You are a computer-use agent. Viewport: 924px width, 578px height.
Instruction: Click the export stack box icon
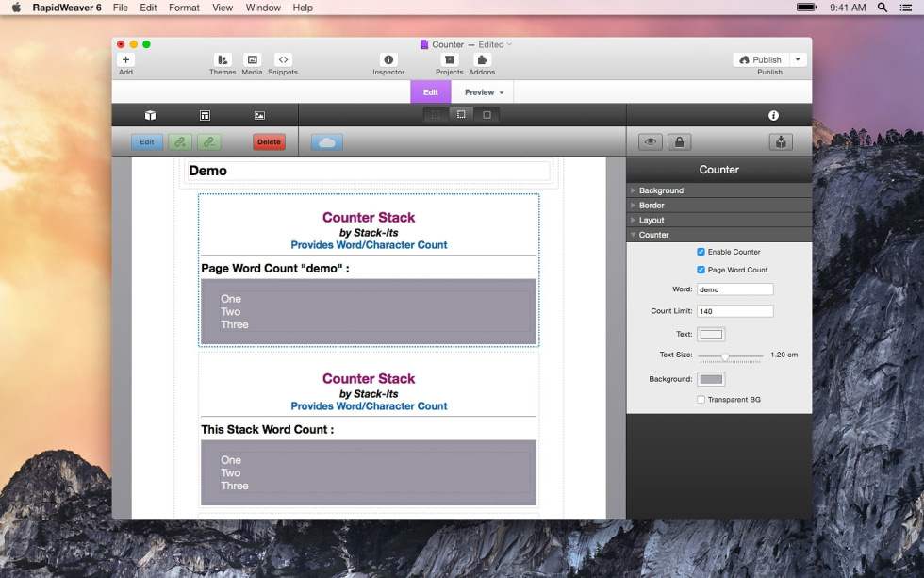pos(781,142)
